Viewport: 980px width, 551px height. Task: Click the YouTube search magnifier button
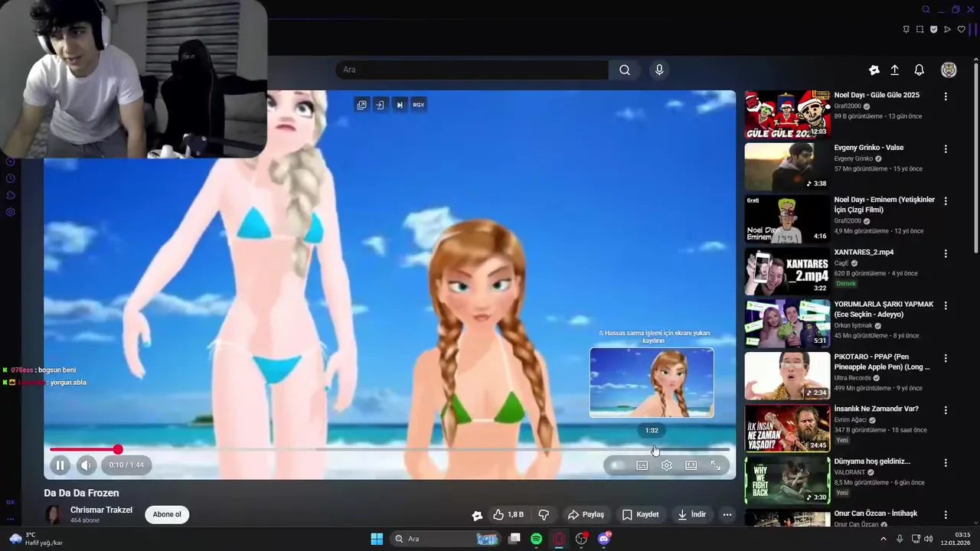tap(625, 70)
